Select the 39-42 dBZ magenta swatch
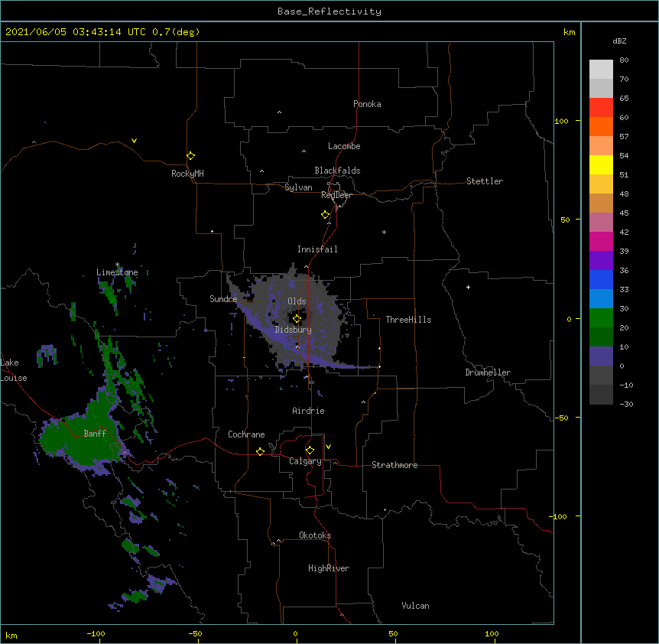659x644 pixels. tap(601, 241)
